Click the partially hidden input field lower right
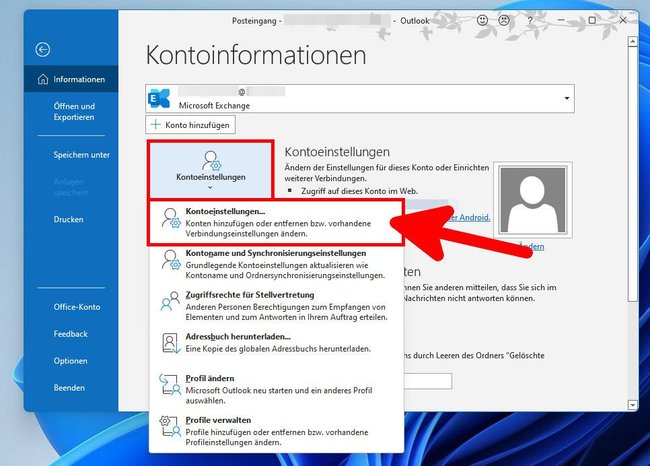The height and width of the screenshot is (466, 650). tap(427, 381)
